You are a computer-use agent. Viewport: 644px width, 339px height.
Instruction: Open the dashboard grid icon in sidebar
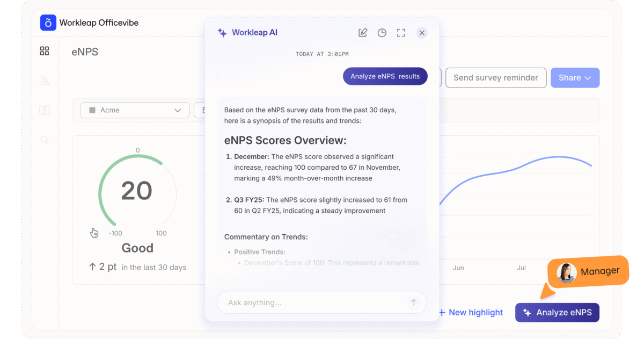point(45,51)
